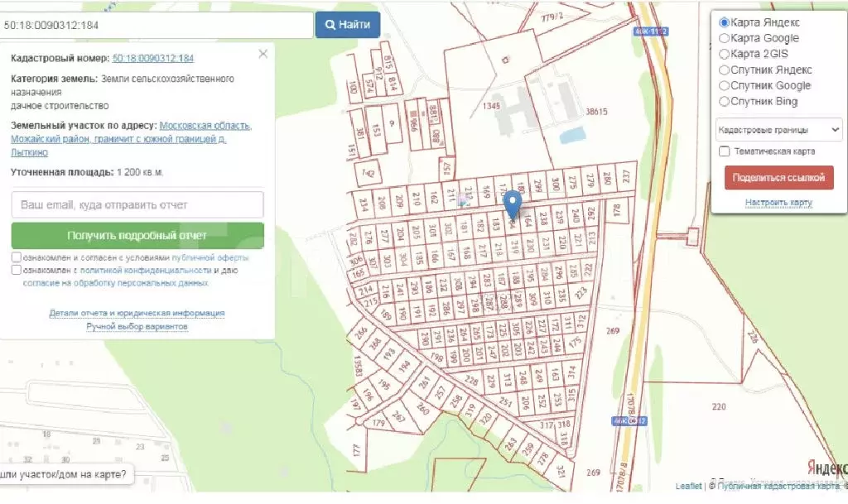Click inside the email input field
The height and width of the screenshot is (504, 848).
coord(137,204)
